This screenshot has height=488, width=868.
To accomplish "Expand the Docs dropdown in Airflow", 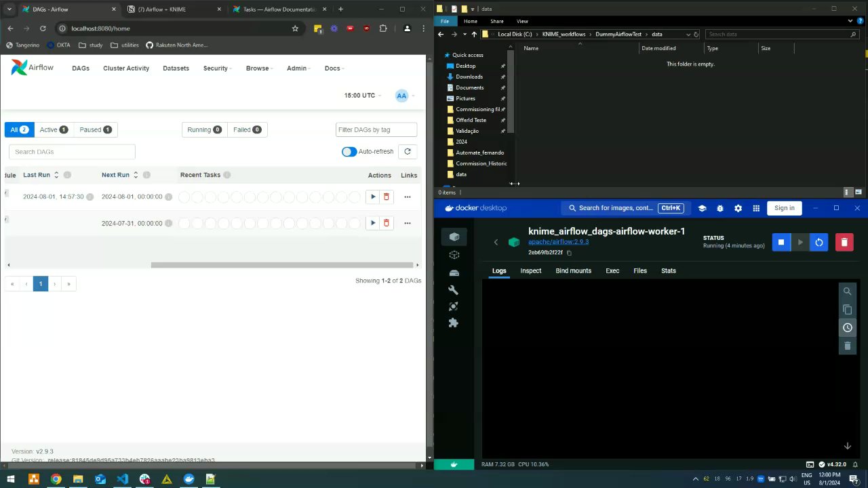I will [x=334, y=68].
